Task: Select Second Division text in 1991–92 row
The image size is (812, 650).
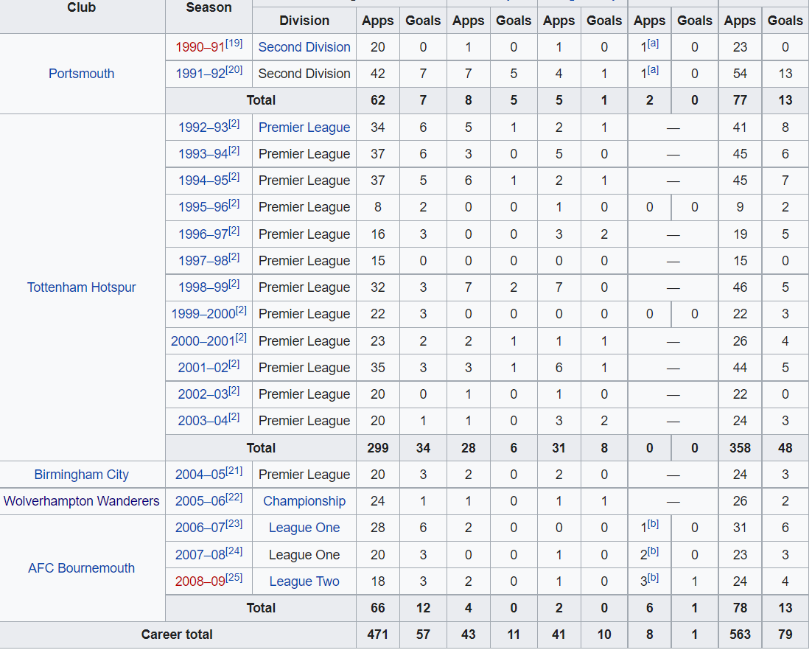Action: pos(304,74)
